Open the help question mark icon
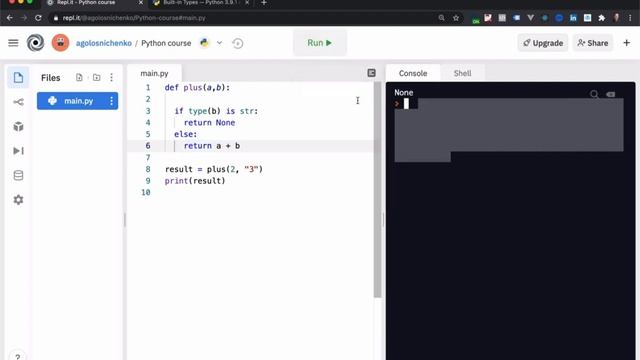Screen dimensions: 640x360 [18, 356]
